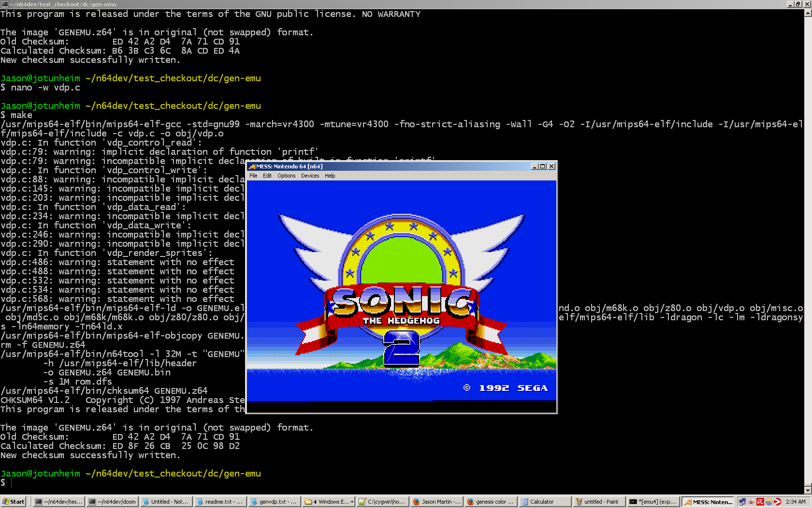Click the '$ nano -w vdp.c' command line
Viewport: 812px width, 508px height.
click(x=40, y=88)
